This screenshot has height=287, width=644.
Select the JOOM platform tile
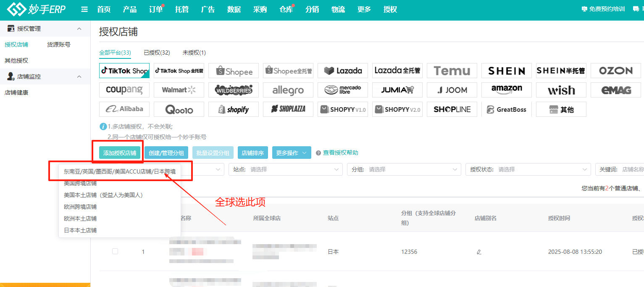point(452,90)
